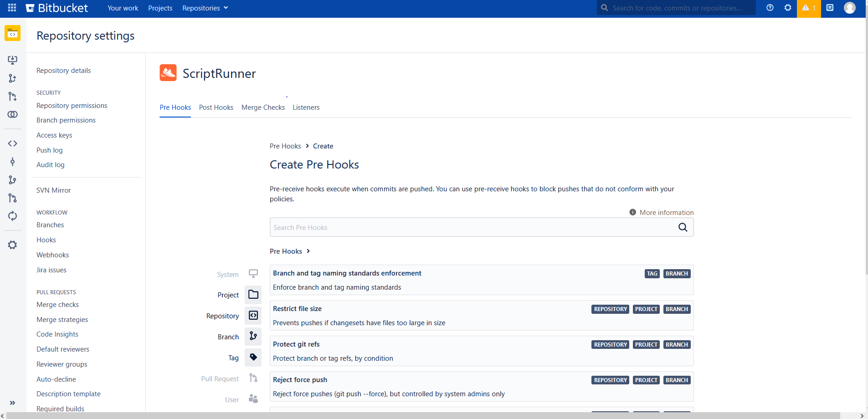Click the settings gear at sidebar bottom
Screen dimensions: 868x419
point(12,245)
